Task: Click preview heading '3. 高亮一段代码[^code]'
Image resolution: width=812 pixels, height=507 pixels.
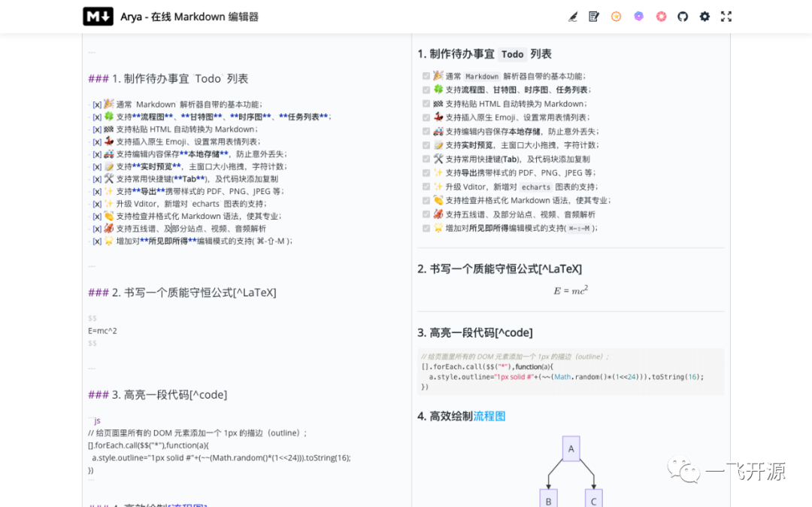Action: pos(475,332)
